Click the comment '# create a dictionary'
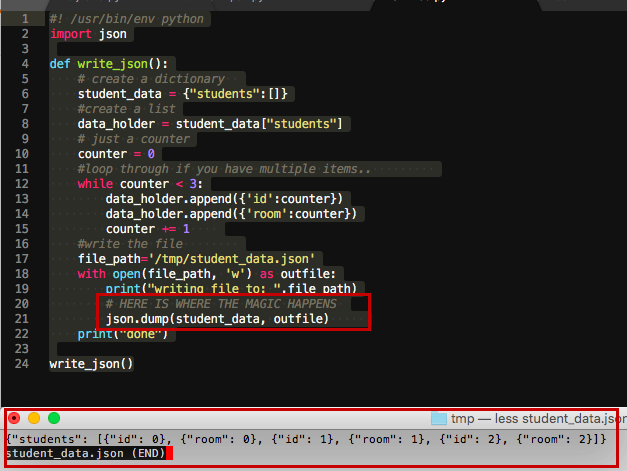Screen dimensions: 627x471 point(151,79)
